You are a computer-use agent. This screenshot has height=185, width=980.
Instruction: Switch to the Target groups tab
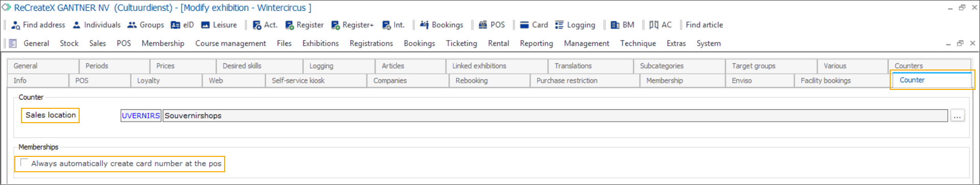(x=771, y=66)
